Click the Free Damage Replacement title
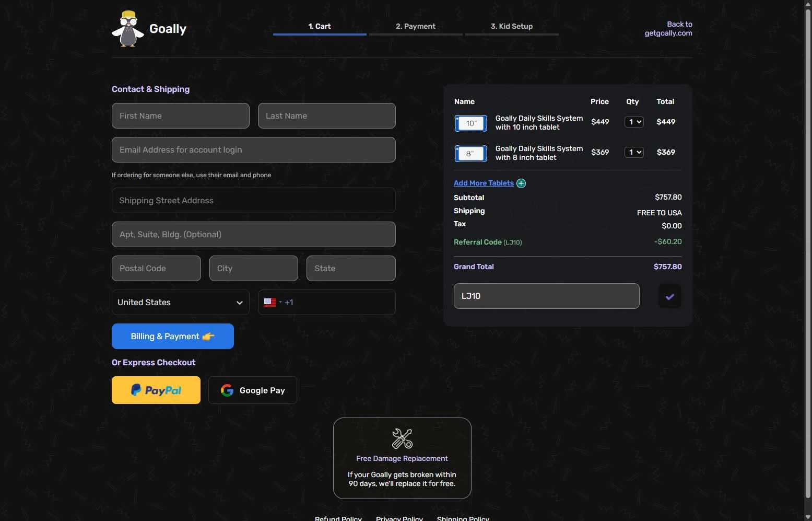This screenshot has width=812, height=521. click(402, 458)
